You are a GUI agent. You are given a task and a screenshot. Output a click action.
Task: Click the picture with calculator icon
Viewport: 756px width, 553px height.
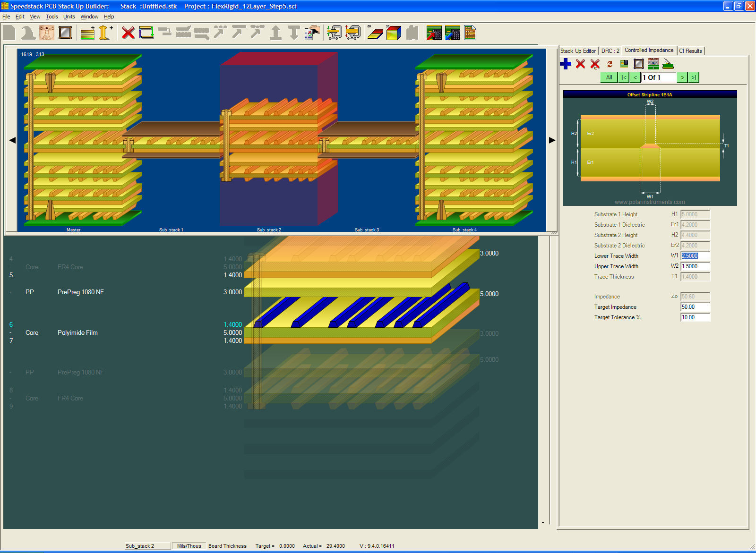pyautogui.click(x=624, y=63)
